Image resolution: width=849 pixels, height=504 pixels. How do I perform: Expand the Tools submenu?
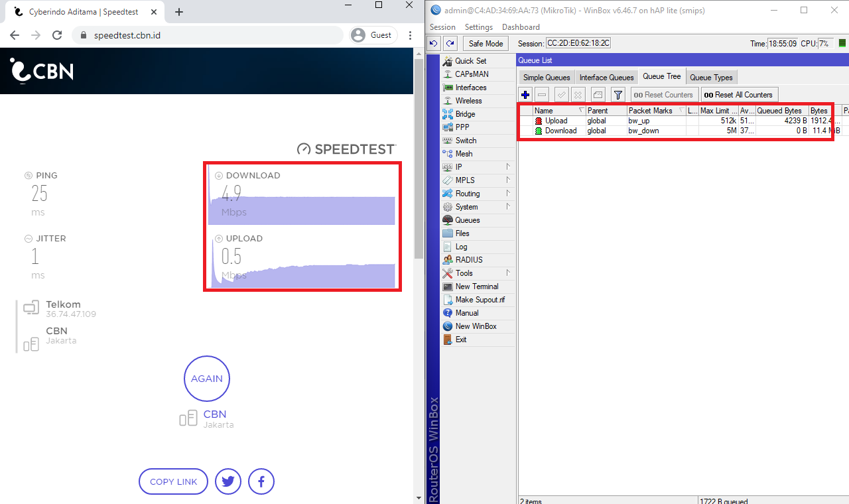(508, 273)
